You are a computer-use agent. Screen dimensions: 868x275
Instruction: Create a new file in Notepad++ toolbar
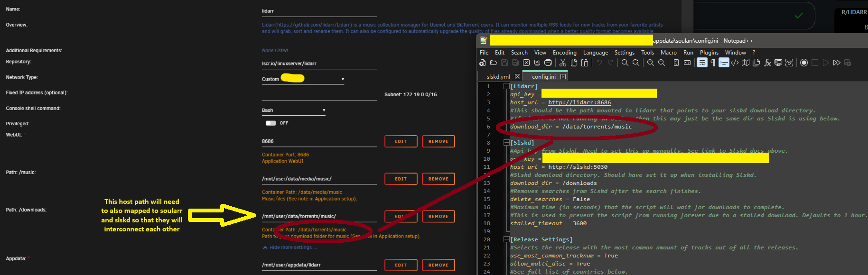click(483, 63)
